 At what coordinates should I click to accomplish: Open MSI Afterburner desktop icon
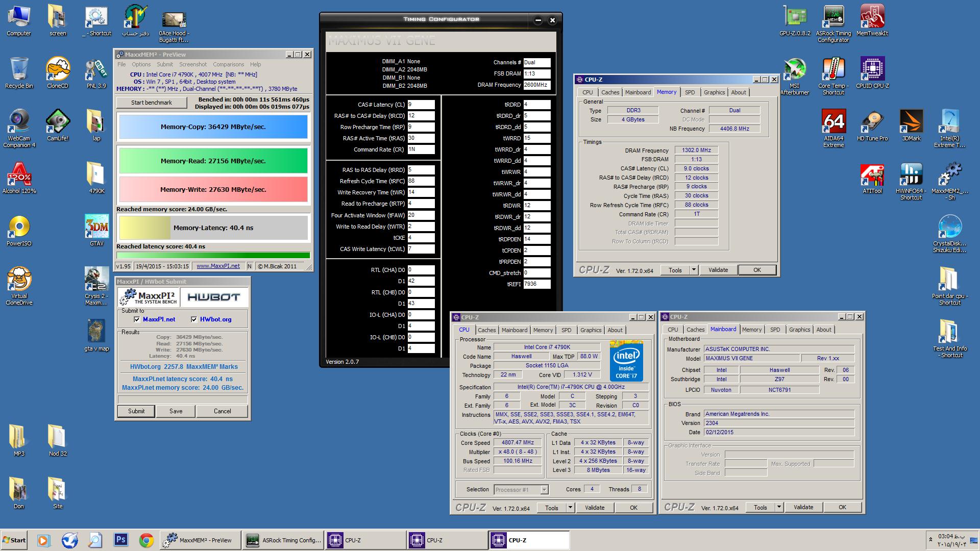[x=795, y=76]
